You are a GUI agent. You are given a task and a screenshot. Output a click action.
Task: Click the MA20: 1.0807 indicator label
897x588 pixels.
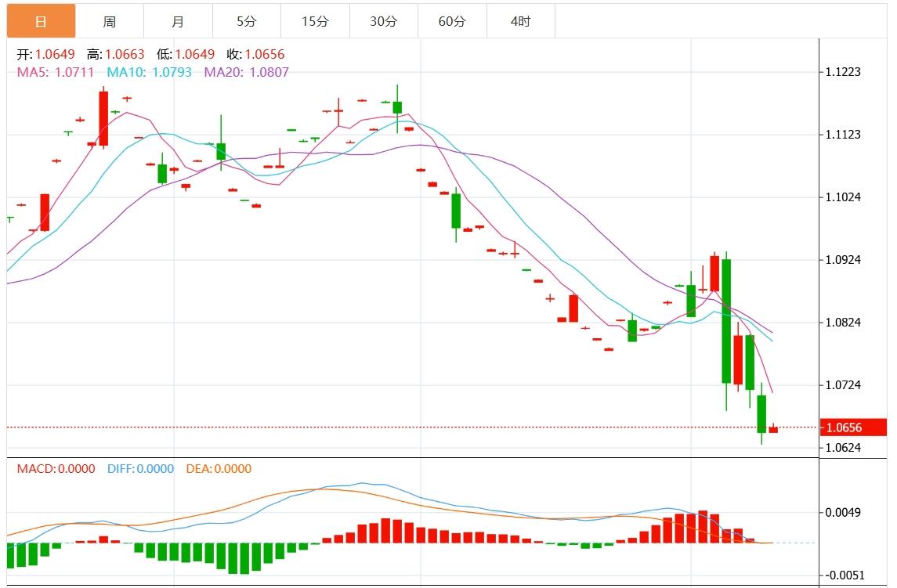click(246, 72)
